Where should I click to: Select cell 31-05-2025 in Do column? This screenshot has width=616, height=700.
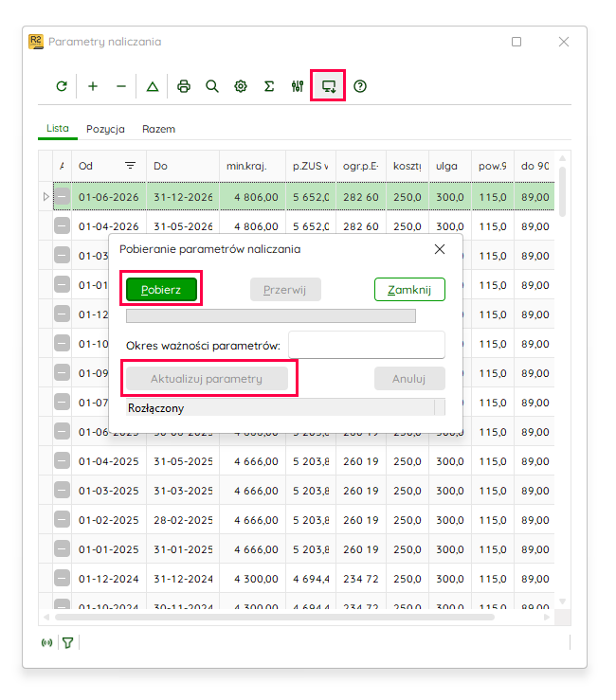pos(183,461)
